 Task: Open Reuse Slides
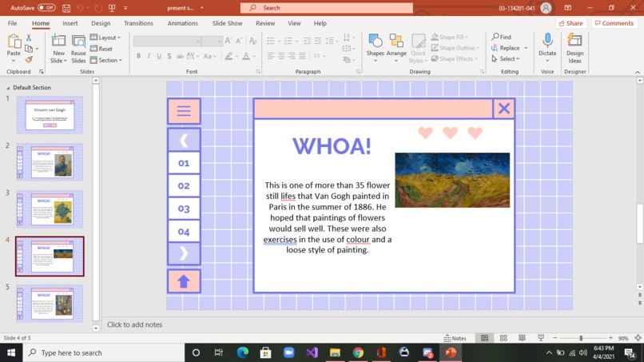78,49
